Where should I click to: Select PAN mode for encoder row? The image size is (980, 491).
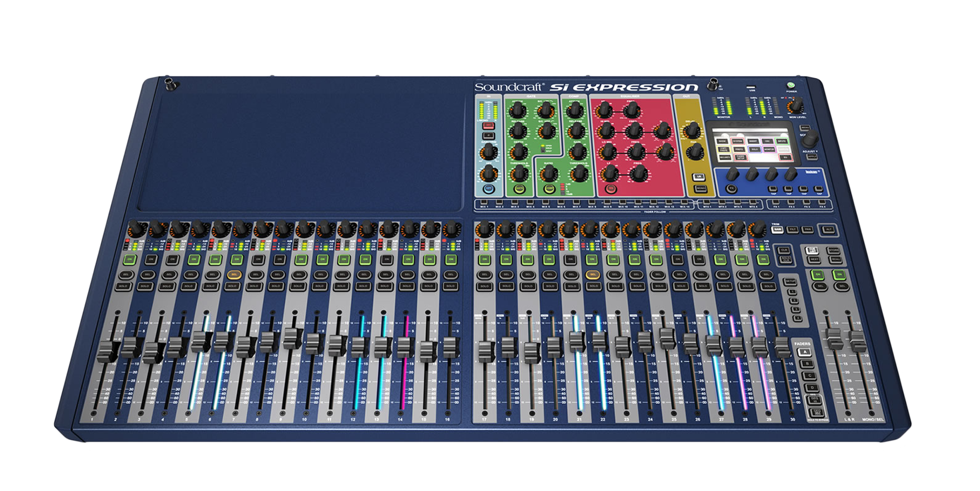click(x=808, y=230)
